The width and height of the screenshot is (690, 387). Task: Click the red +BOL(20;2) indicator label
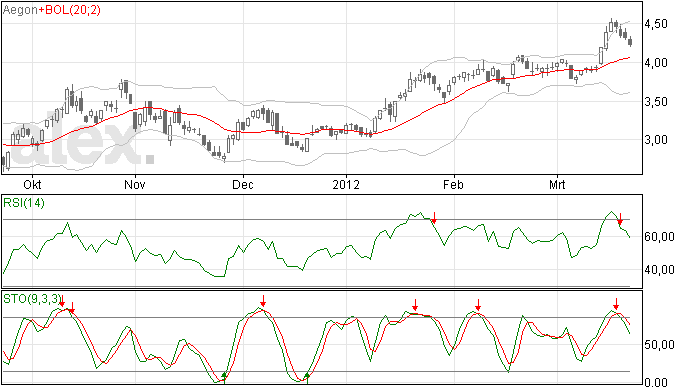(69, 10)
